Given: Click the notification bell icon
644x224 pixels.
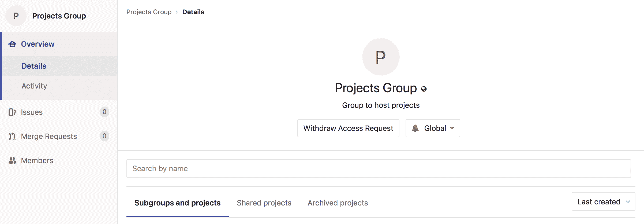Looking at the screenshot, I should click(415, 128).
